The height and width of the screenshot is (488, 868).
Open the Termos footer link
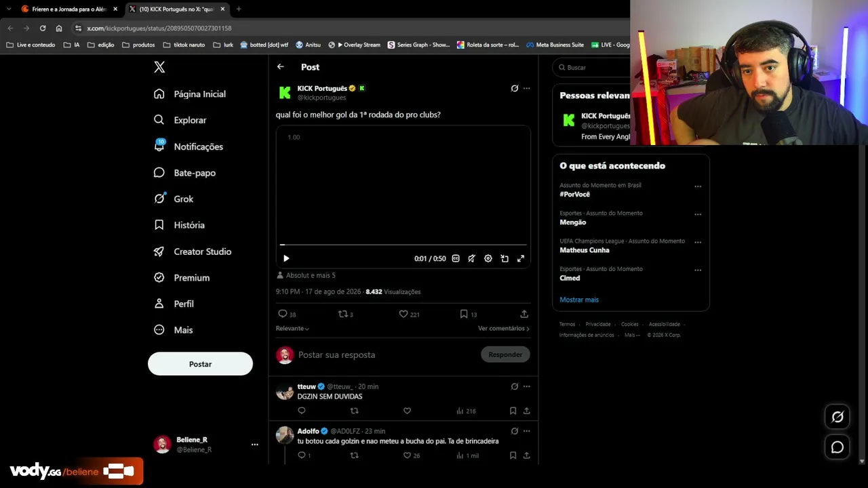point(567,324)
